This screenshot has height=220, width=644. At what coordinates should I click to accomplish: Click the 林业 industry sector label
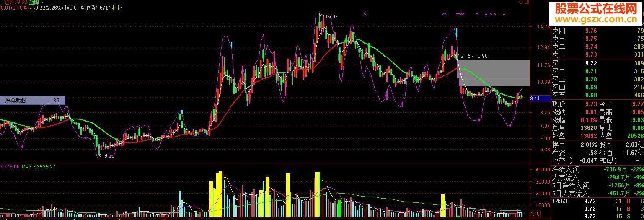117,8
